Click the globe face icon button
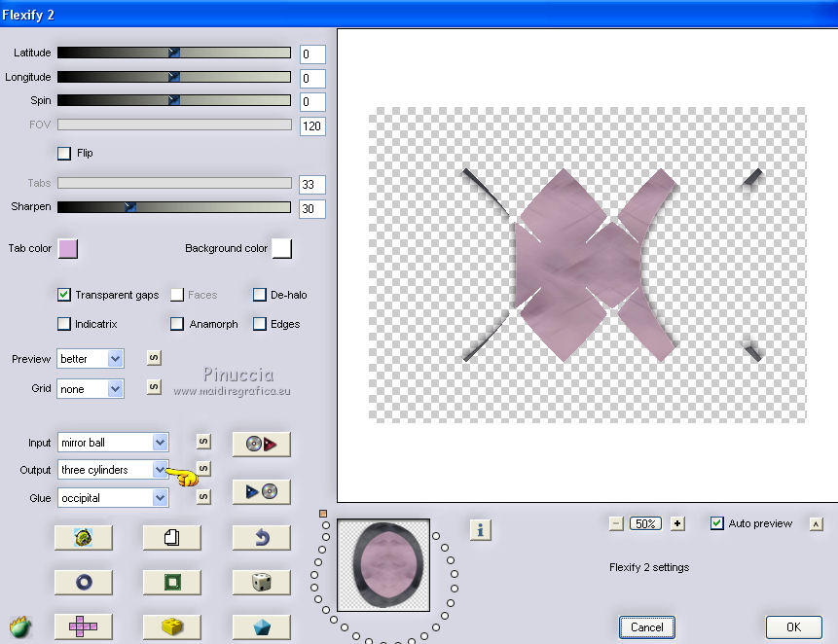 click(x=84, y=537)
